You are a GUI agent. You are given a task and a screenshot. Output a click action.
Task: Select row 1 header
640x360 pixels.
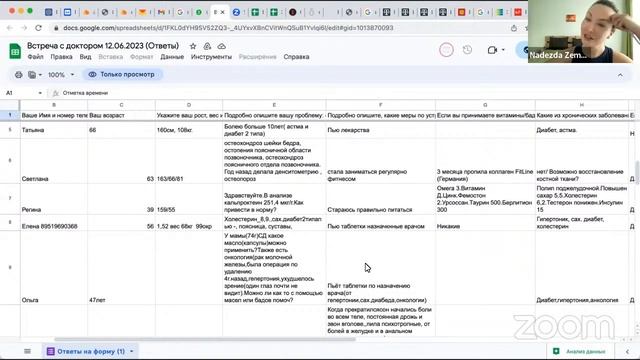coord(10,116)
